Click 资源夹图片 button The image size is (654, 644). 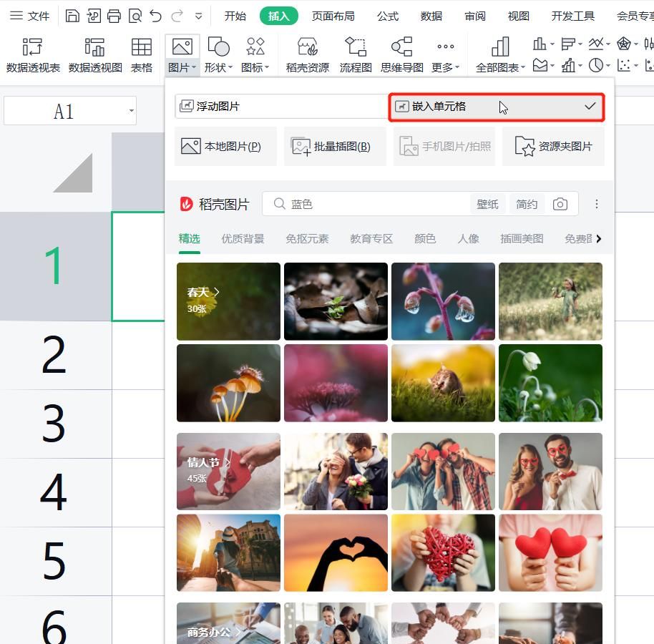click(x=553, y=147)
